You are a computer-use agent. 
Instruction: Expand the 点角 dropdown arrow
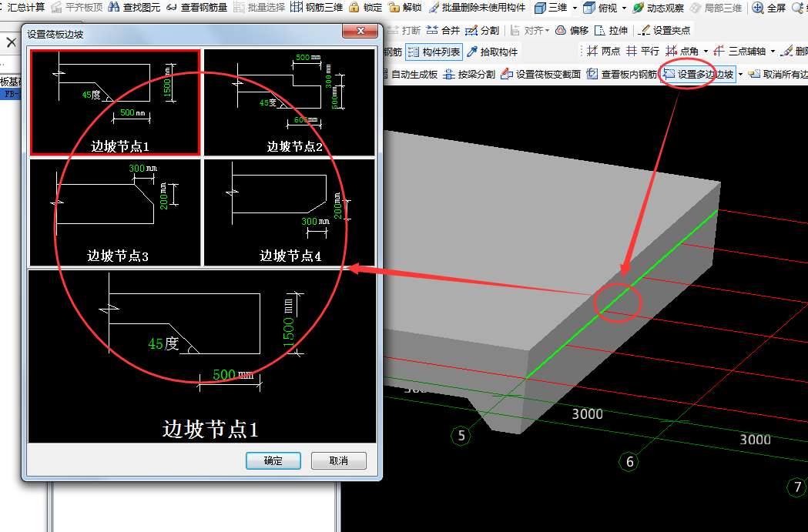[x=706, y=52]
